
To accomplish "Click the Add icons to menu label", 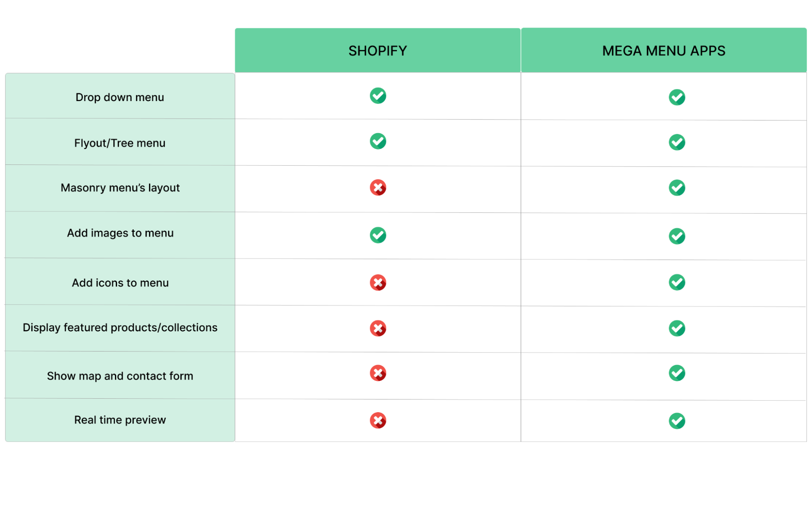I will [x=120, y=283].
